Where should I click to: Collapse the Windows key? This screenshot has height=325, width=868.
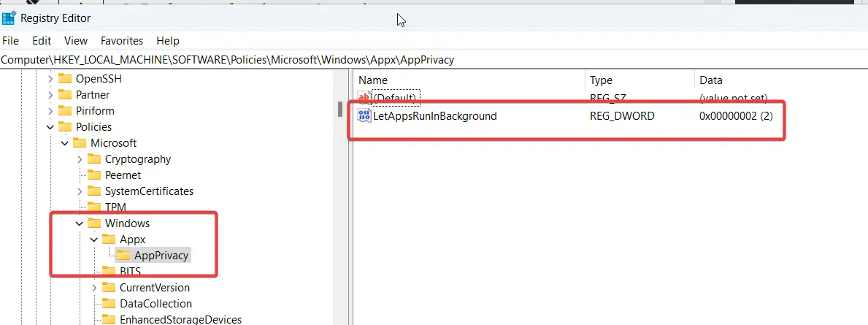click(80, 223)
